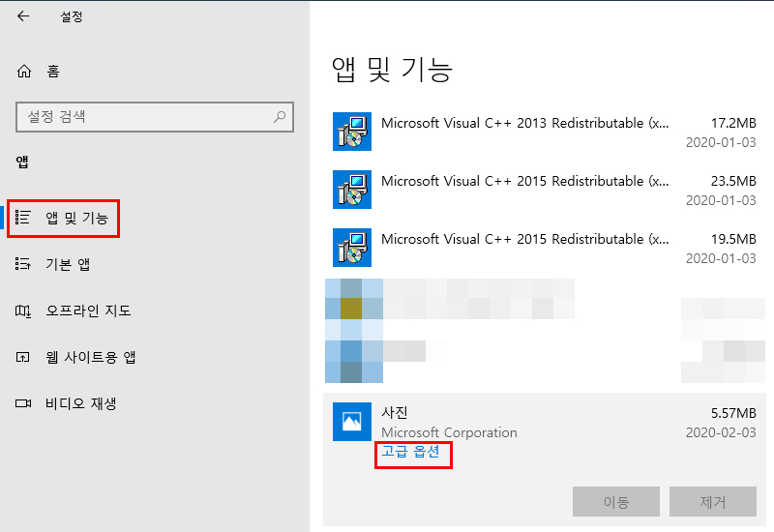Open 고급 옵션 link for 사진
Viewport: 774px width, 532px height.
pos(410,452)
